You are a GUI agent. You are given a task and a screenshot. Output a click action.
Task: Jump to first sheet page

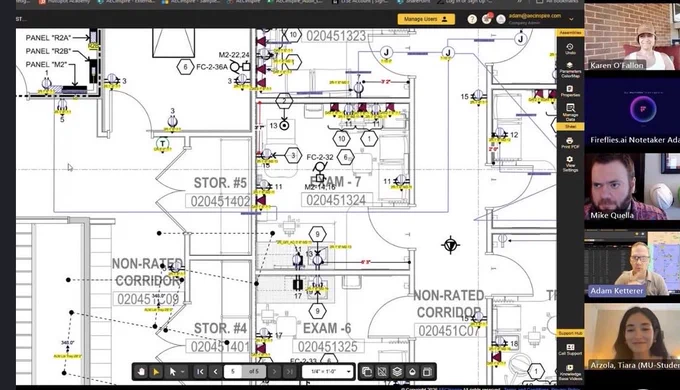click(x=200, y=372)
